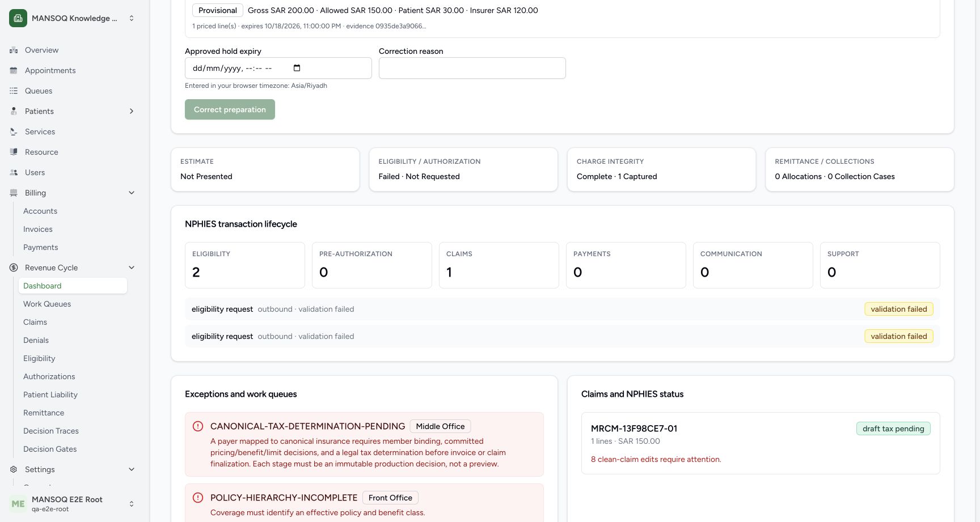Select the Denials menu item
This screenshot has height=522, width=980.
73,340
